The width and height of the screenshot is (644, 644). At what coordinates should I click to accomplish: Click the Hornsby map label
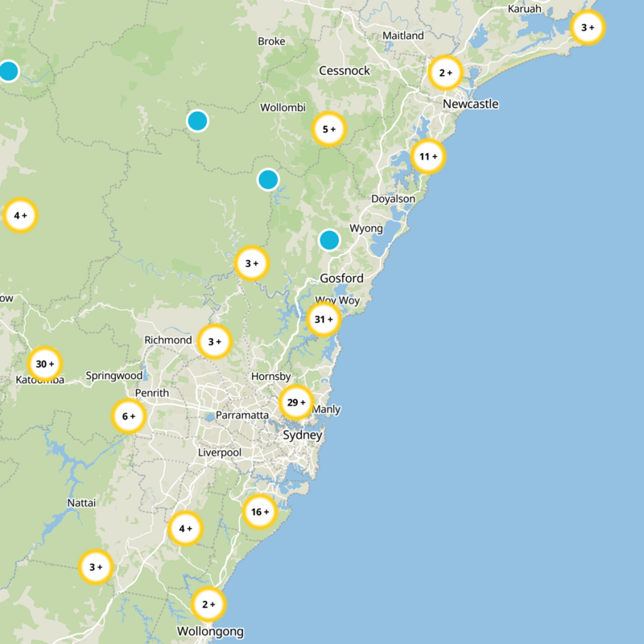(x=271, y=377)
